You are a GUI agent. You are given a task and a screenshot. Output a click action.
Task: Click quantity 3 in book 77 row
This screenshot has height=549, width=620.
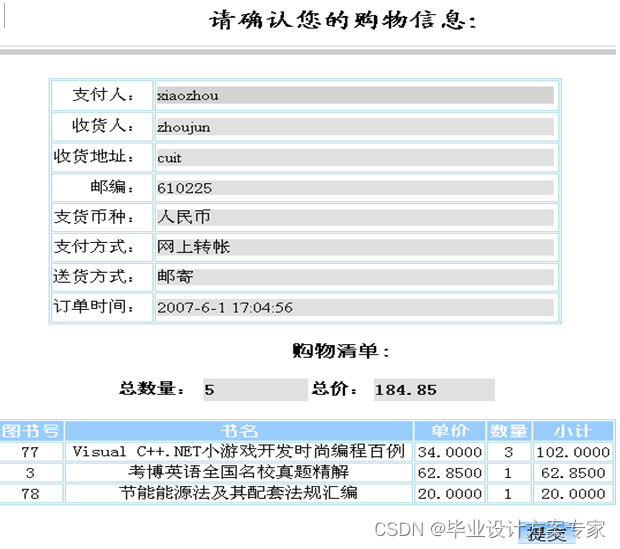(508, 452)
